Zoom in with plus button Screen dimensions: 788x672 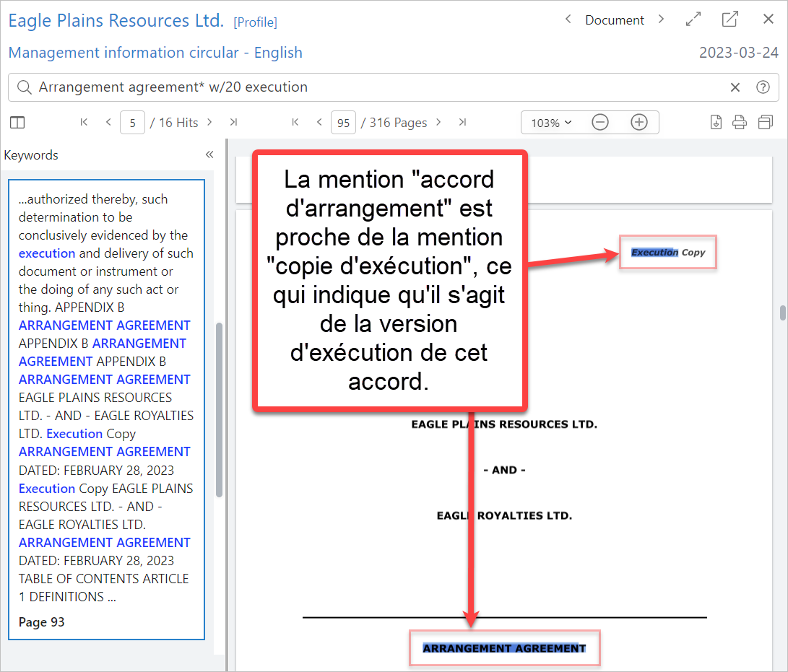click(x=639, y=122)
